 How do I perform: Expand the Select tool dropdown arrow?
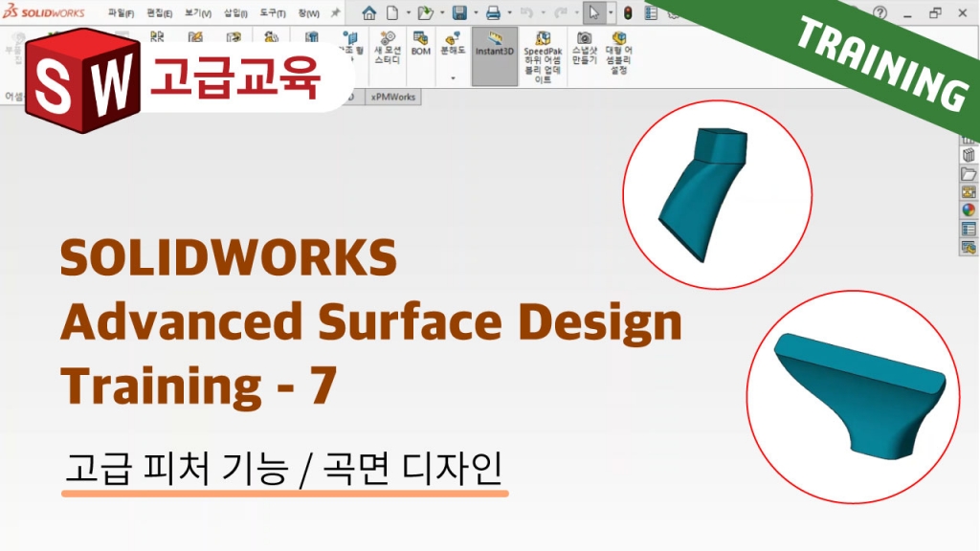coord(611,12)
